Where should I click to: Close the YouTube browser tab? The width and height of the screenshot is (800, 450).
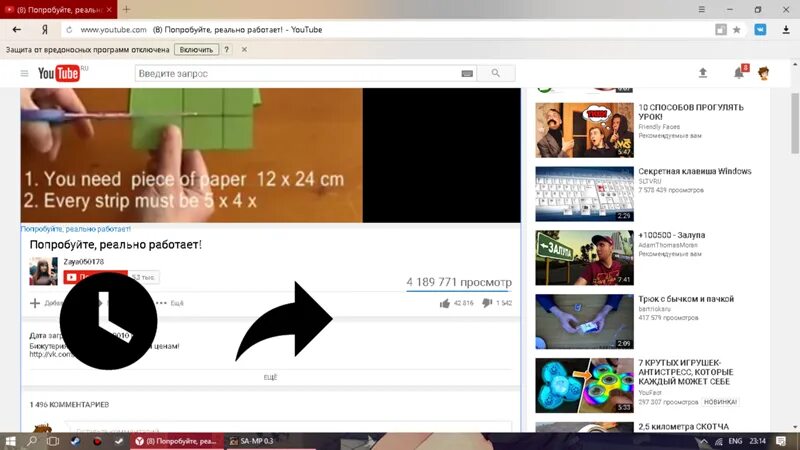(109, 10)
